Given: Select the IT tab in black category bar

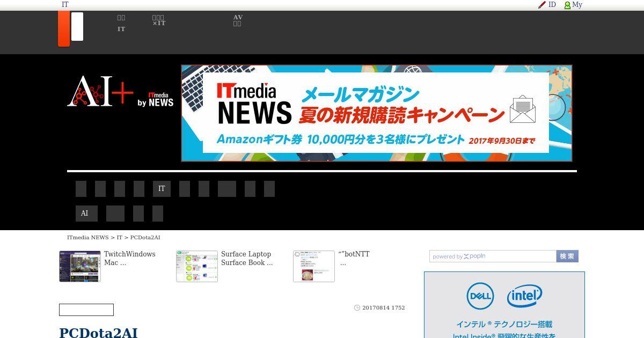Looking at the screenshot, I should [x=162, y=189].
